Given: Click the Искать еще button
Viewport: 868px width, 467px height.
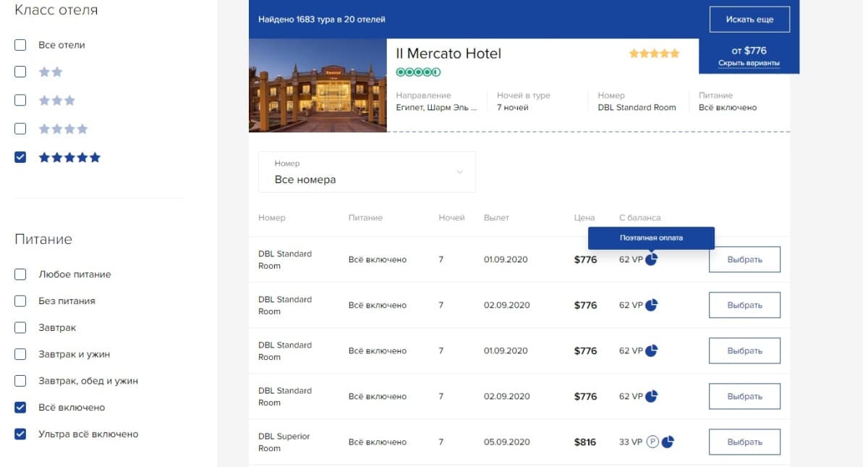Looking at the screenshot, I should point(749,20).
